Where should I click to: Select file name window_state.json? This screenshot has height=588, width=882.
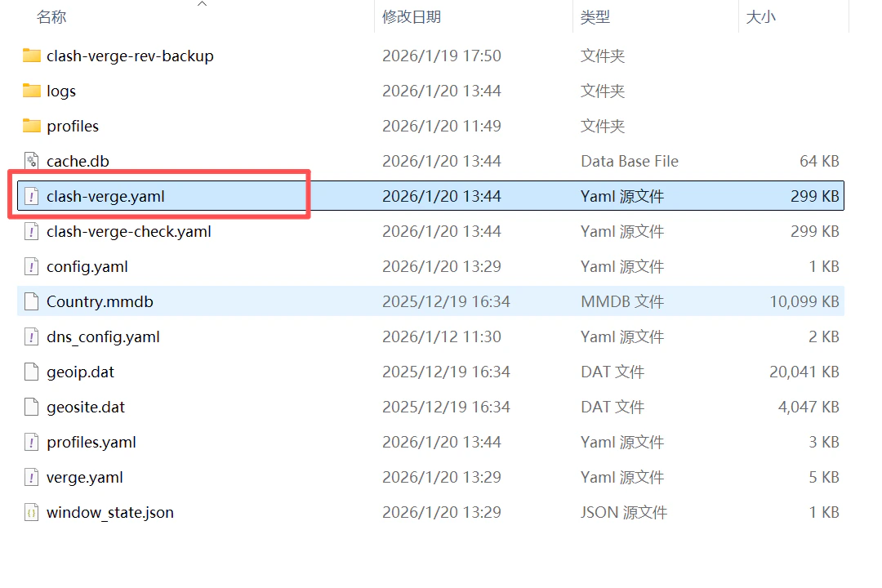pyautogui.click(x=110, y=513)
